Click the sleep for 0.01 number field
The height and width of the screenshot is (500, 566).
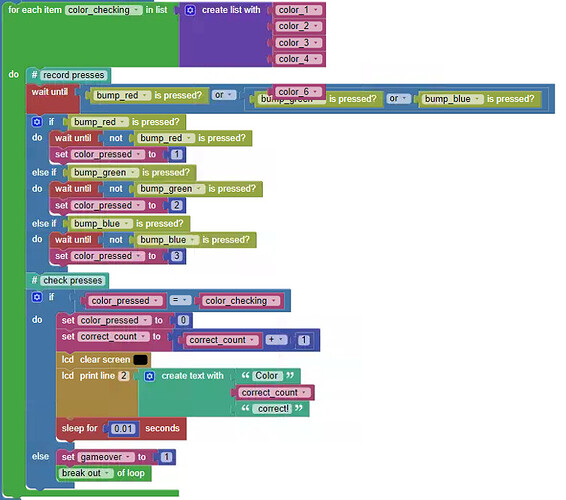coord(123,429)
